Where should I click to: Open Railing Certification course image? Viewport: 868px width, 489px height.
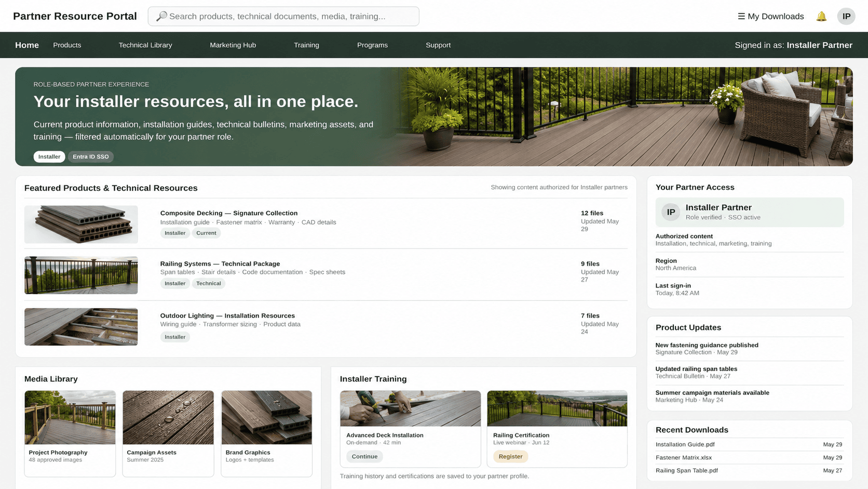tap(557, 408)
